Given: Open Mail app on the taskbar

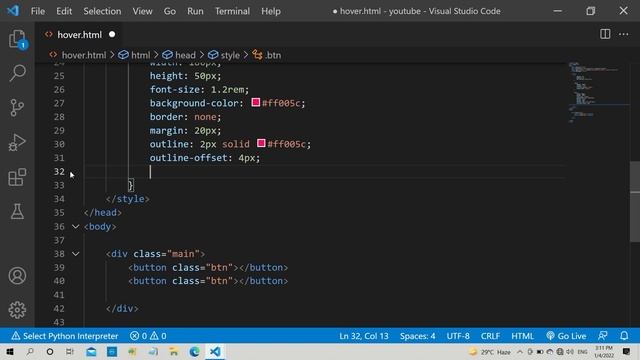Looking at the screenshot, I should pos(91,352).
